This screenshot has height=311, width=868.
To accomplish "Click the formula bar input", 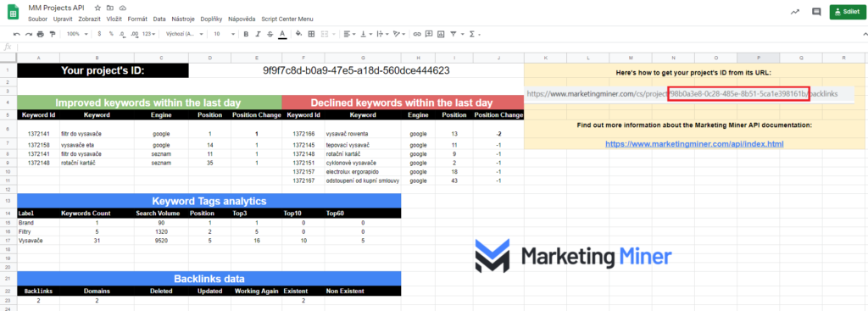I will (442, 47).
